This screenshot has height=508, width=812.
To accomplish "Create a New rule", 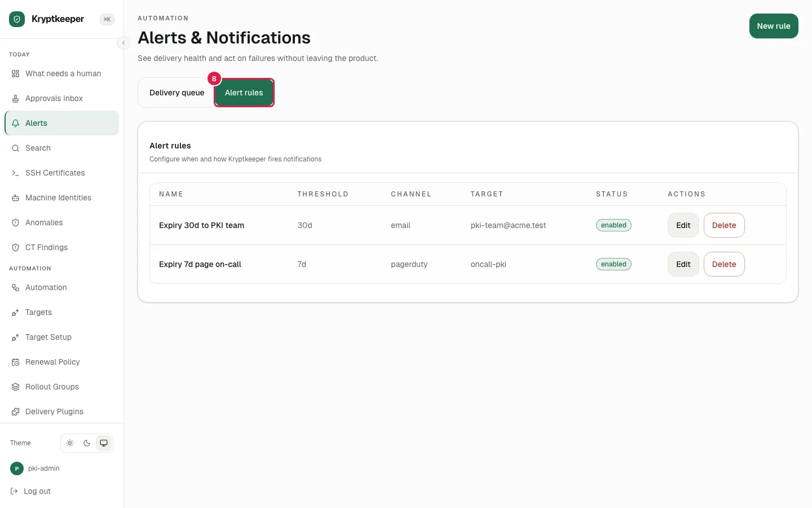I will [x=774, y=26].
